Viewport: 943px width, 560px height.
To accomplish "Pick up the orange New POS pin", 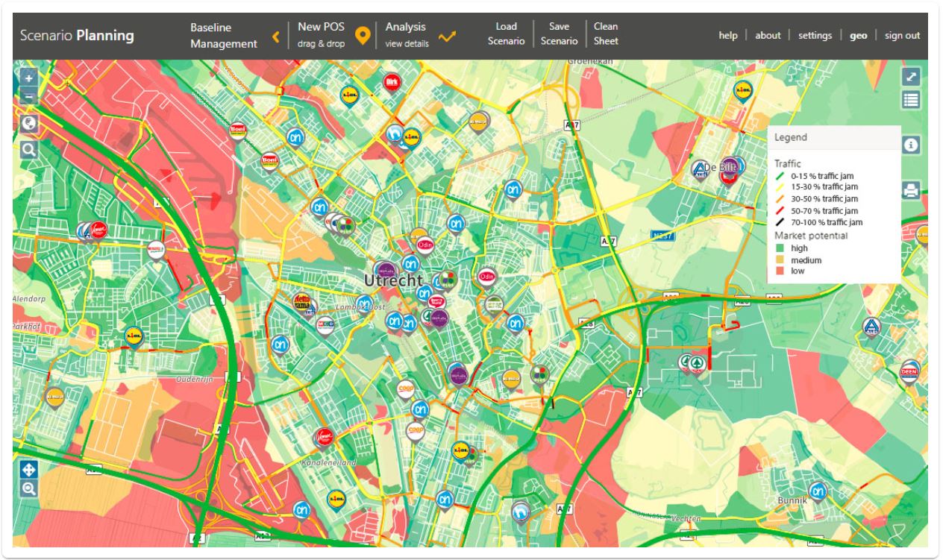I will coord(363,36).
